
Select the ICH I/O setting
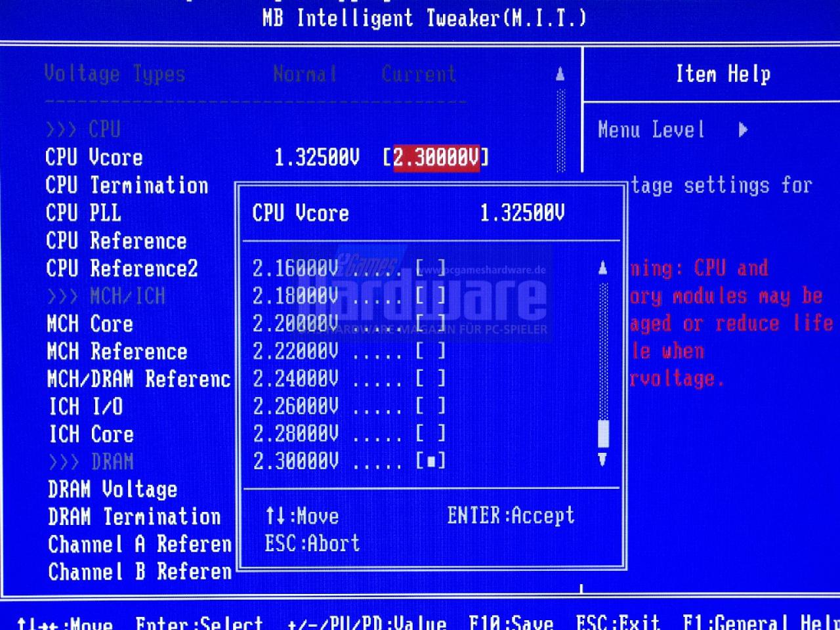(x=86, y=406)
